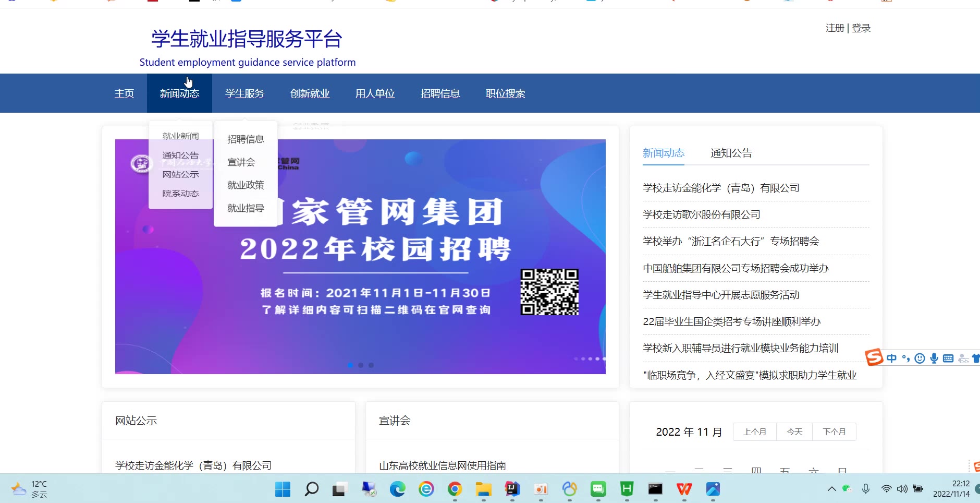Click 注册 link at top right
The image size is (980, 503).
(835, 28)
